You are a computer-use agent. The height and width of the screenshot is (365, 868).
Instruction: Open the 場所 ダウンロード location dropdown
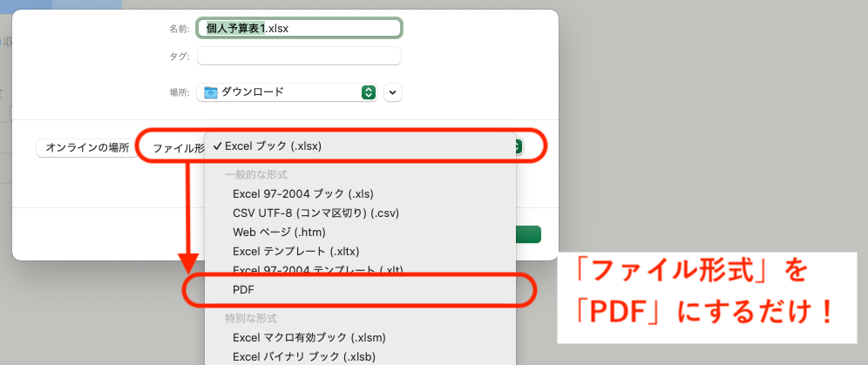click(288, 92)
